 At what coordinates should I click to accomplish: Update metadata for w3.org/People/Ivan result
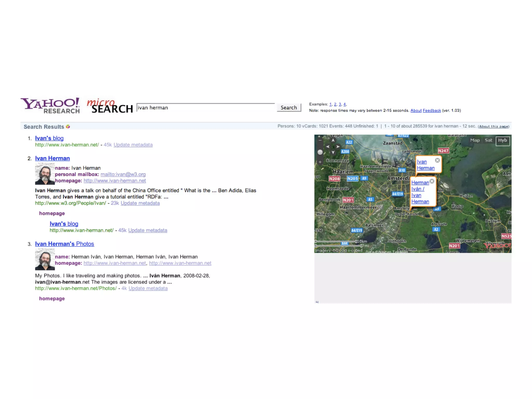[x=140, y=203]
